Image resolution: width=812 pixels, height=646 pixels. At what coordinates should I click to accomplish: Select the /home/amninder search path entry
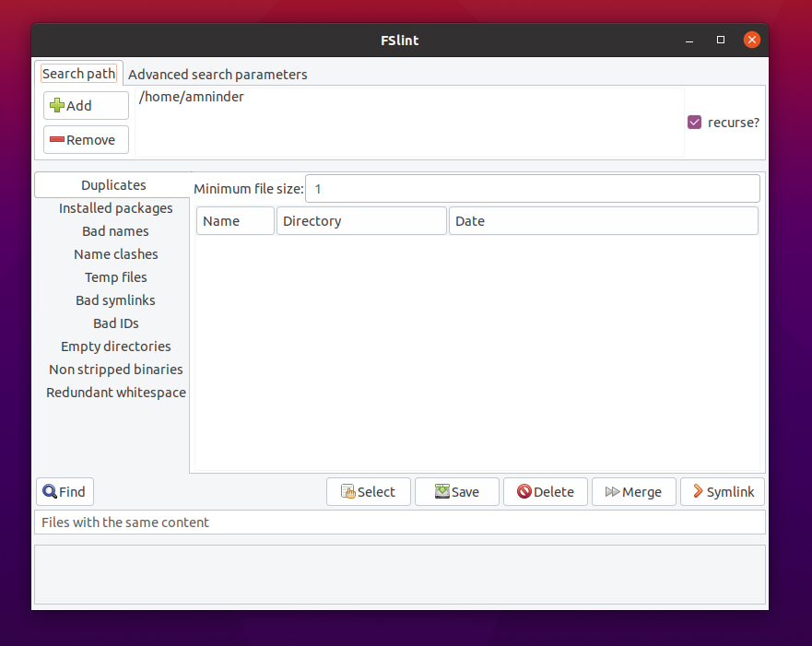[192, 97]
